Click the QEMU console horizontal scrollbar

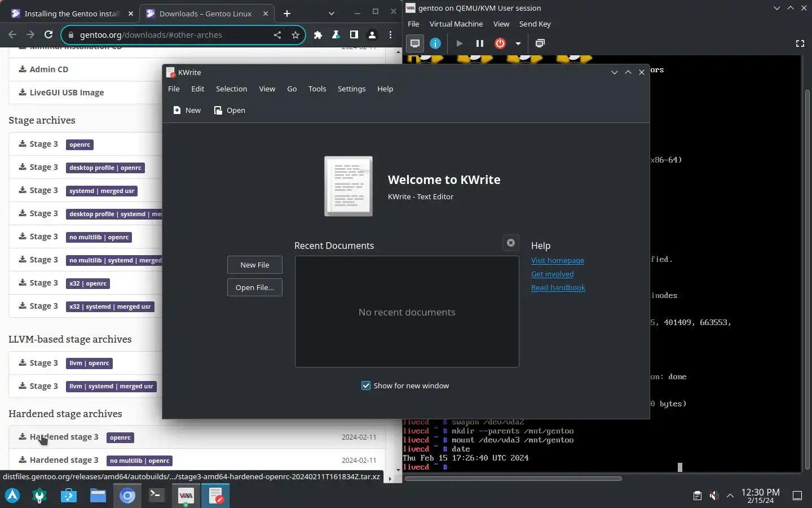coord(513,479)
